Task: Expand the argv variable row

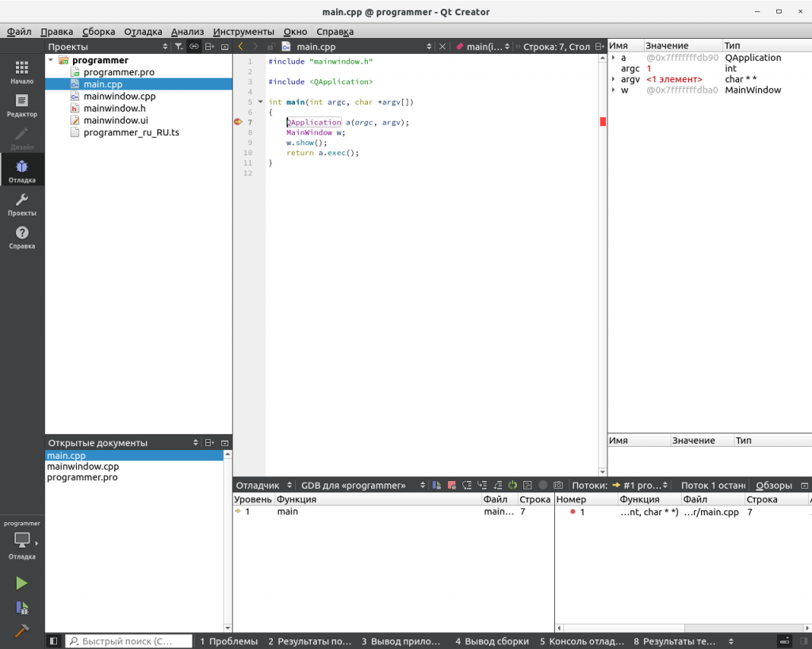Action: pyautogui.click(x=614, y=79)
